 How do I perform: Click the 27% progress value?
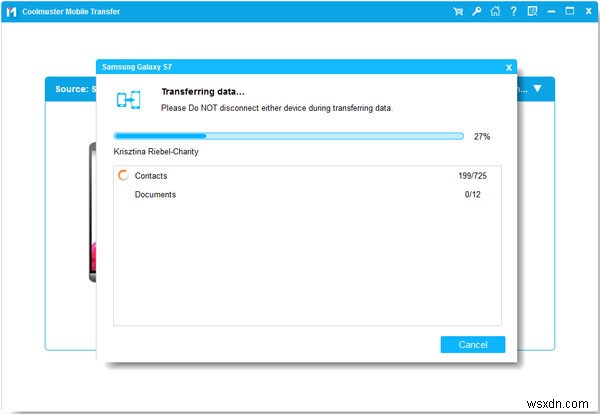point(482,137)
